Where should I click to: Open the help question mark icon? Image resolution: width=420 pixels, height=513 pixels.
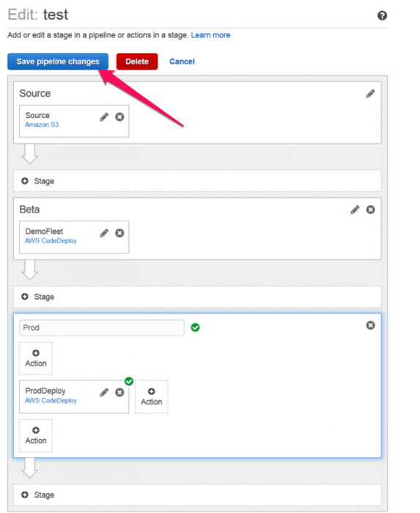(382, 15)
